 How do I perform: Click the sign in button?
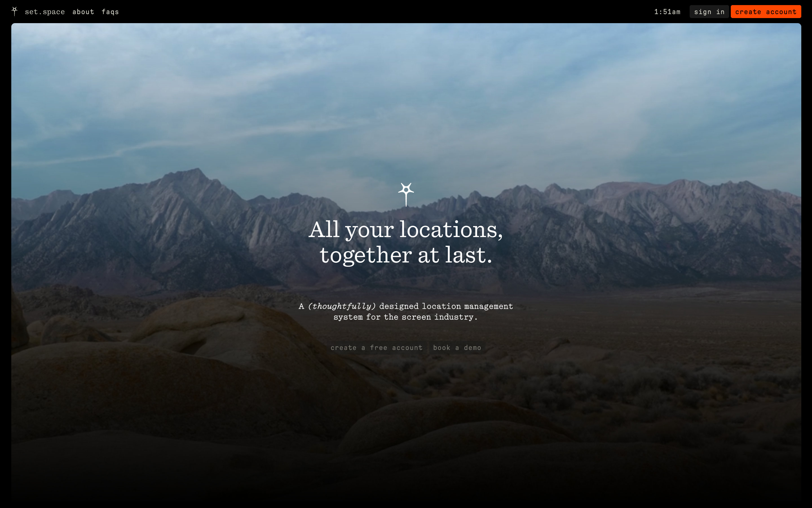(709, 12)
